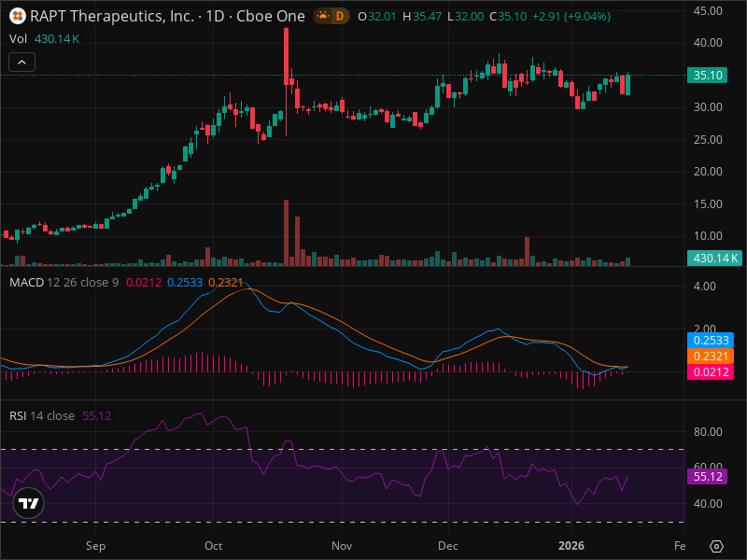
Task: Click the RSI purple value tag 55.12
Action: [707, 476]
